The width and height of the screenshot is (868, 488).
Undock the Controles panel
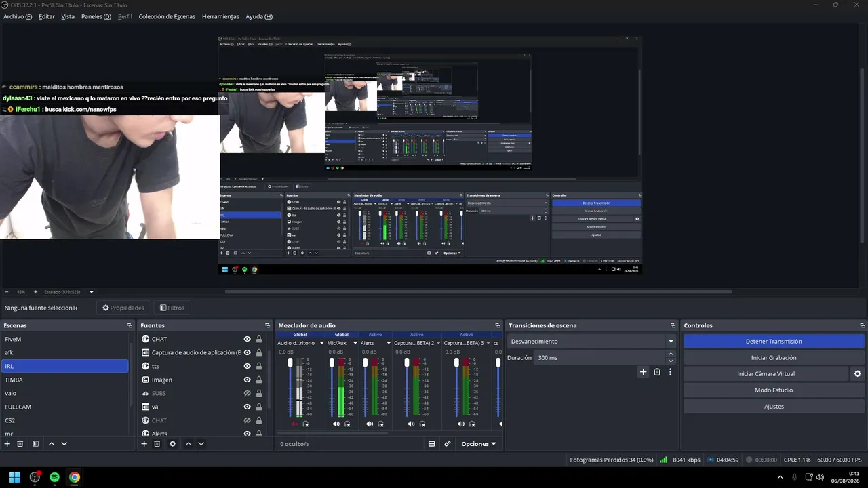[x=863, y=326]
